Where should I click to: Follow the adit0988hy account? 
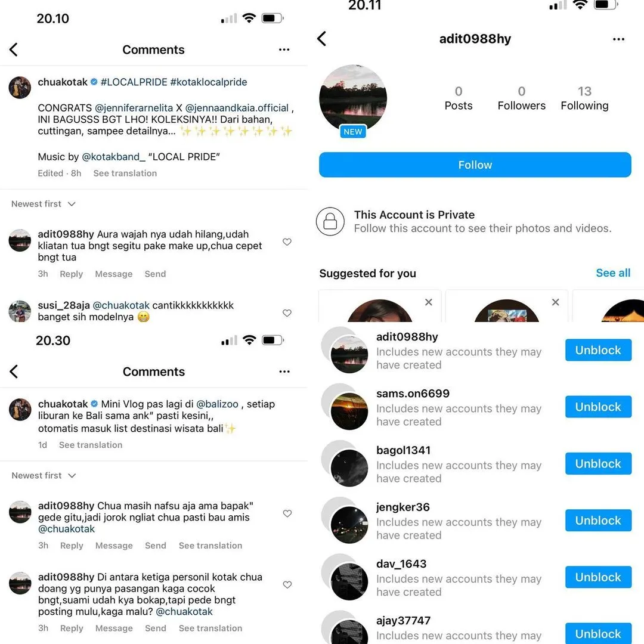[x=475, y=165]
